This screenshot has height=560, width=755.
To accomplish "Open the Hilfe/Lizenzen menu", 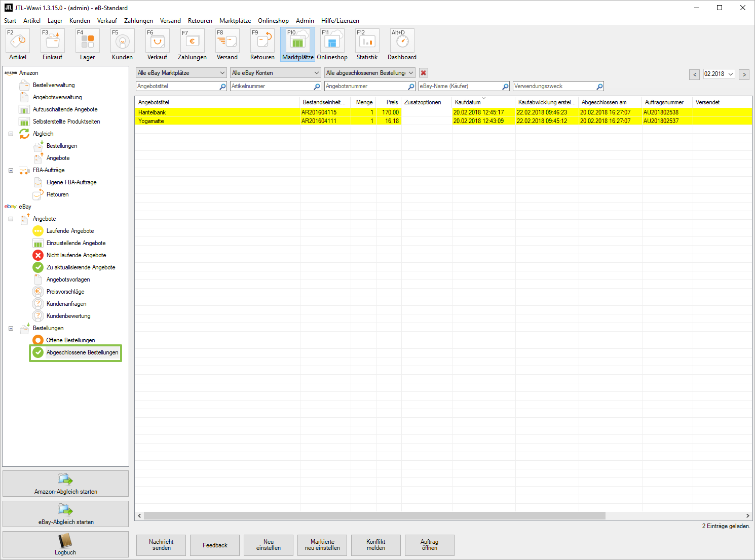I will [x=340, y=21].
